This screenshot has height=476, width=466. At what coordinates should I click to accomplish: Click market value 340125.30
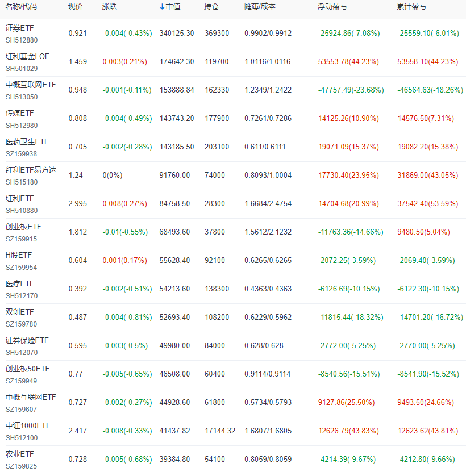tap(177, 33)
